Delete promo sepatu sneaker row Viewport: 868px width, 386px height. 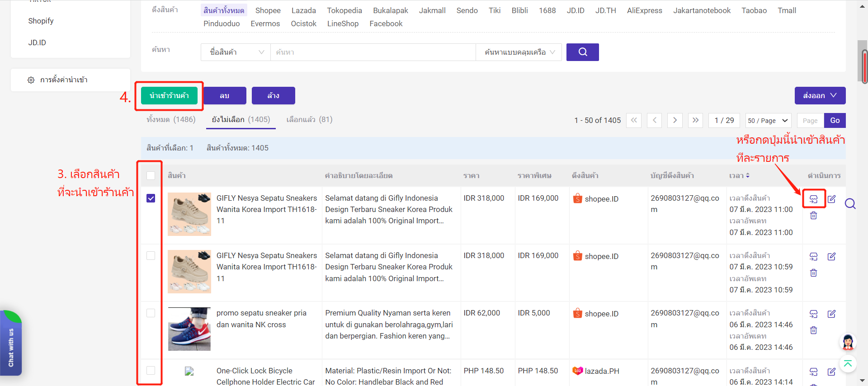coord(813,330)
